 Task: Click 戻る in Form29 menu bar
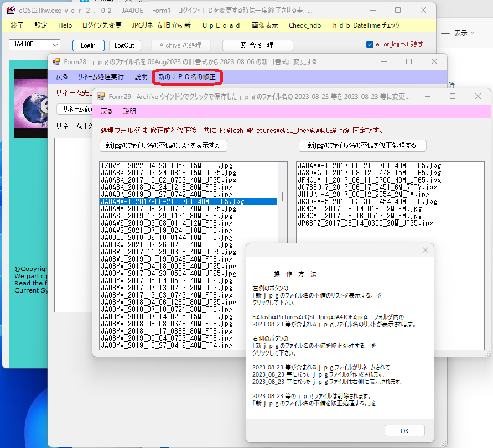106,111
